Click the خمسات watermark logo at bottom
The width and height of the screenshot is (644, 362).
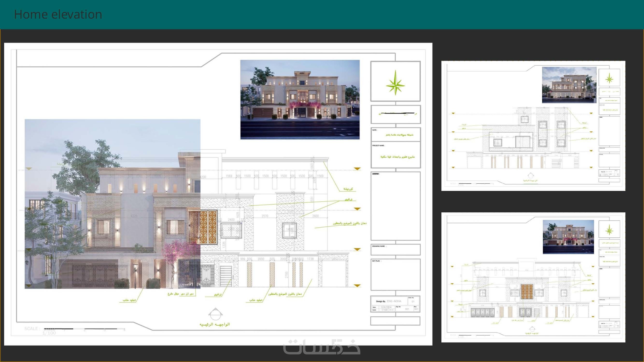tap(322, 347)
